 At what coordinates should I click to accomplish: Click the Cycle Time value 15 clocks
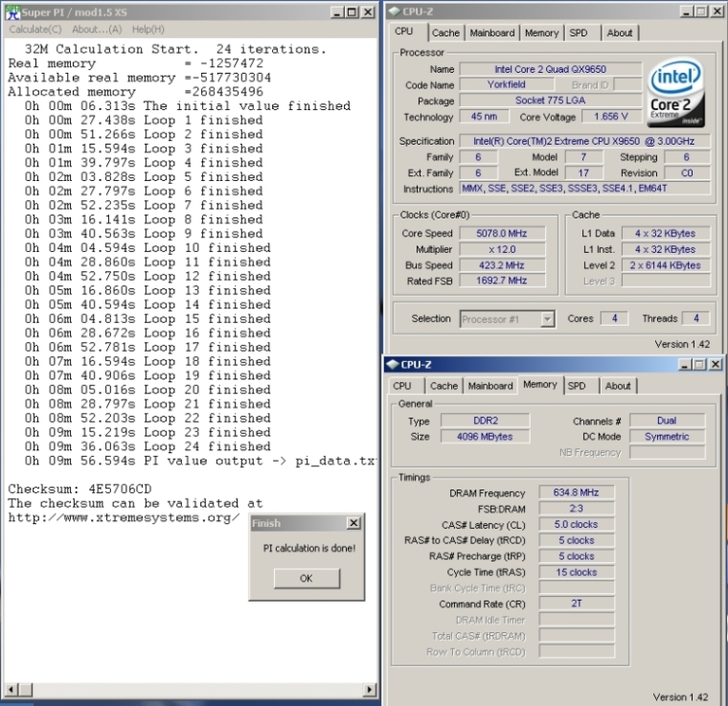coord(577,572)
